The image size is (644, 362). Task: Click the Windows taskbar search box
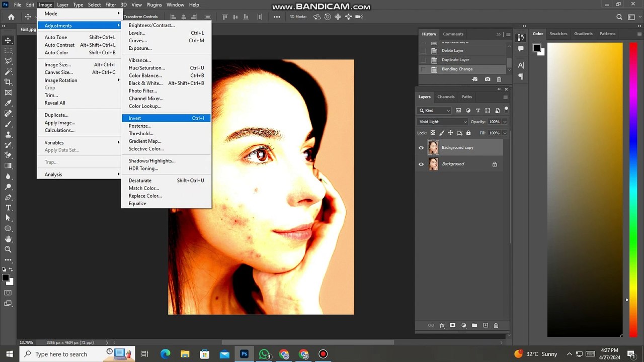(x=61, y=354)
